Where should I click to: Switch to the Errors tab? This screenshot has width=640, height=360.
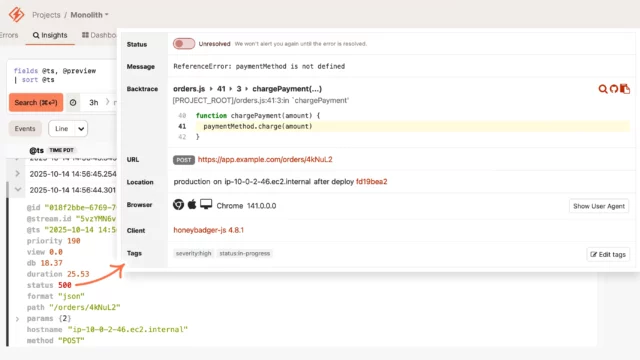pos(9,35)
